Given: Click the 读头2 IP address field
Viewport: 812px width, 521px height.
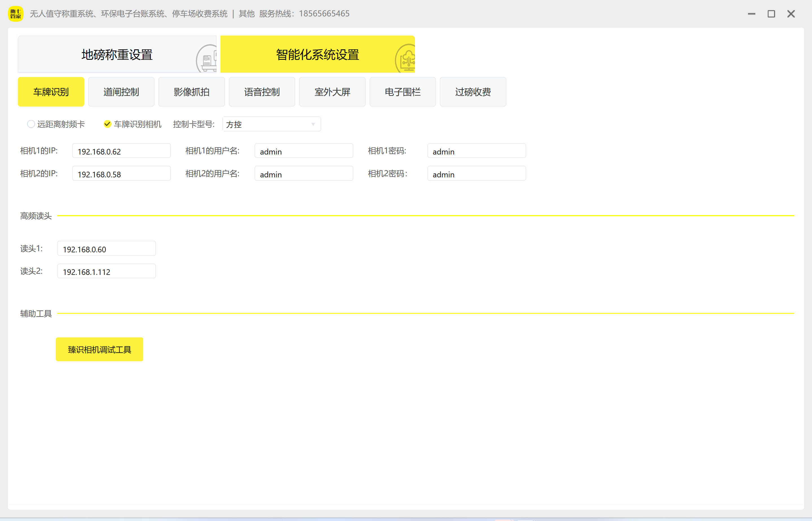Looking at the screenshot, I should [106, 271].
